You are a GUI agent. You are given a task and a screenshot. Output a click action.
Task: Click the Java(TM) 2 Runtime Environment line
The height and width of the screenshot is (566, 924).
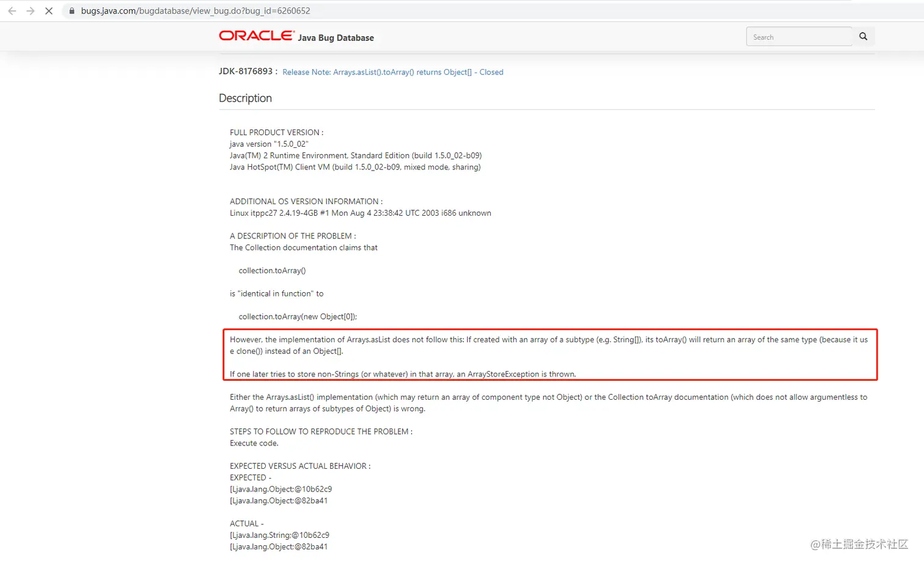tap(356, 156)
